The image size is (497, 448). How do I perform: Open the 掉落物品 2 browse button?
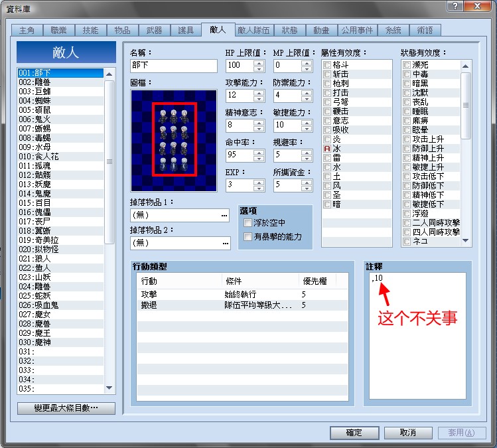point(226,243)
